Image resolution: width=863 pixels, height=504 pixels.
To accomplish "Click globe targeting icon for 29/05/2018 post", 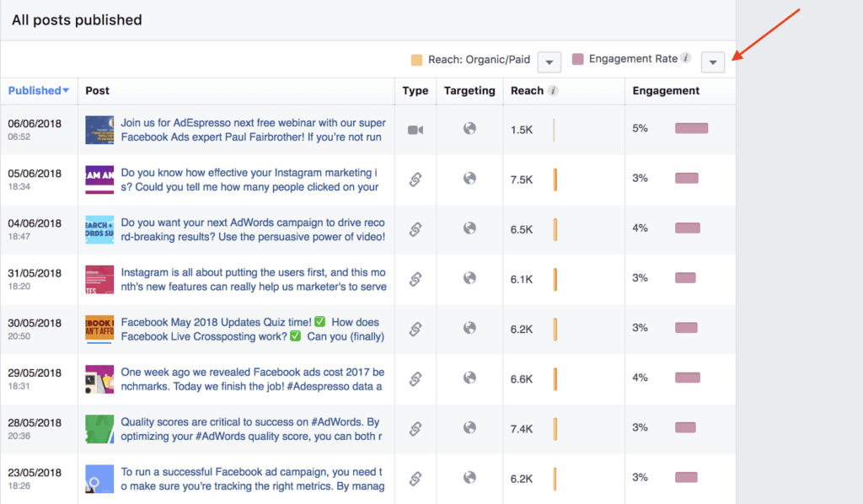I will 469,378.
